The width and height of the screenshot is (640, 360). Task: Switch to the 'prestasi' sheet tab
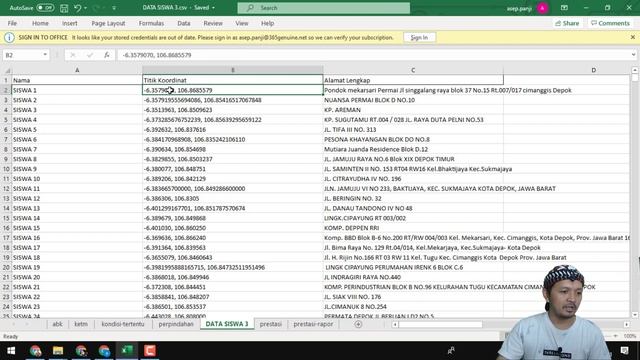tap(271, 324)
